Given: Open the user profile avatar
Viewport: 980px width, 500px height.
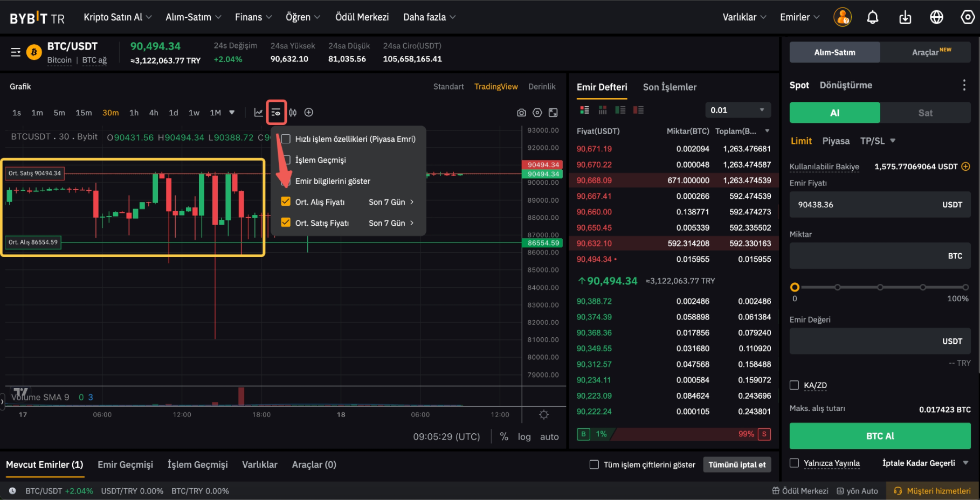Looking at the screenshot, I should click(x=842, y=17).
